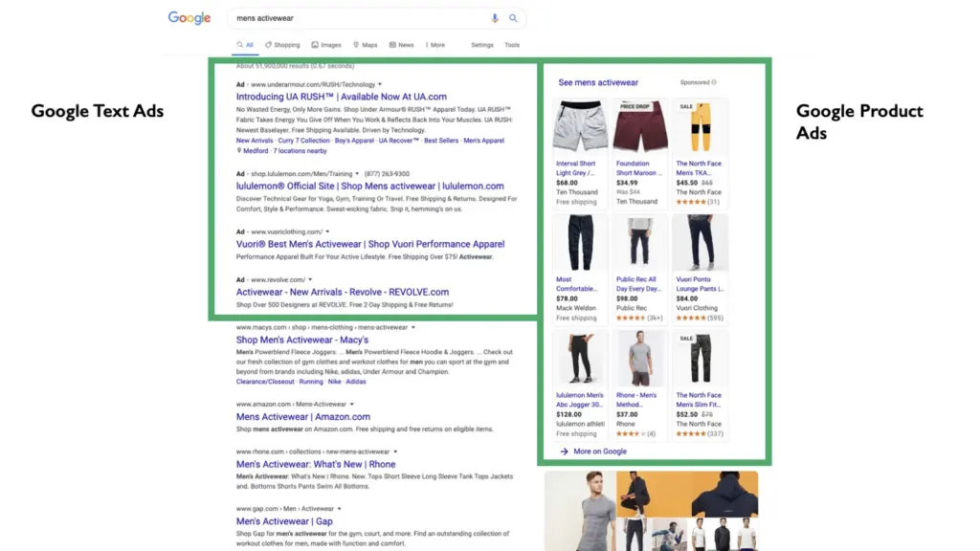Open Activewear New Arrivals Revolve headline
Screen dimensions: 980x551
coord(343,293)
